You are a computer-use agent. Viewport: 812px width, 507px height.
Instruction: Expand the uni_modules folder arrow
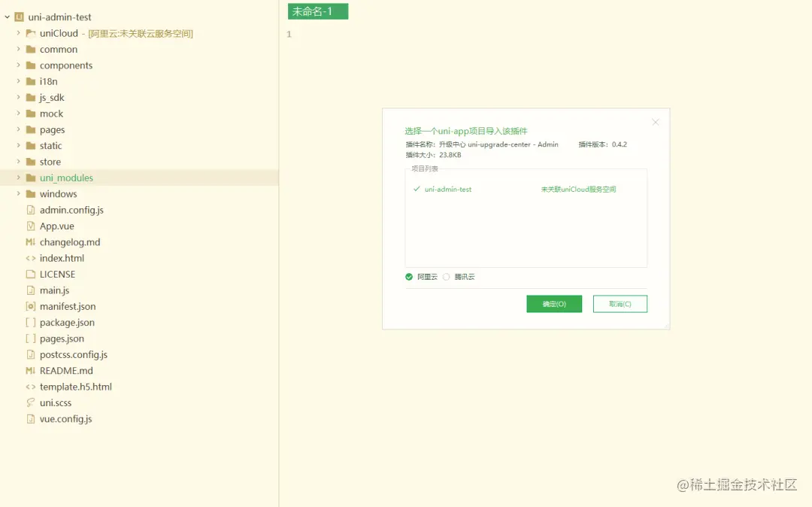[x=18, y=177]
